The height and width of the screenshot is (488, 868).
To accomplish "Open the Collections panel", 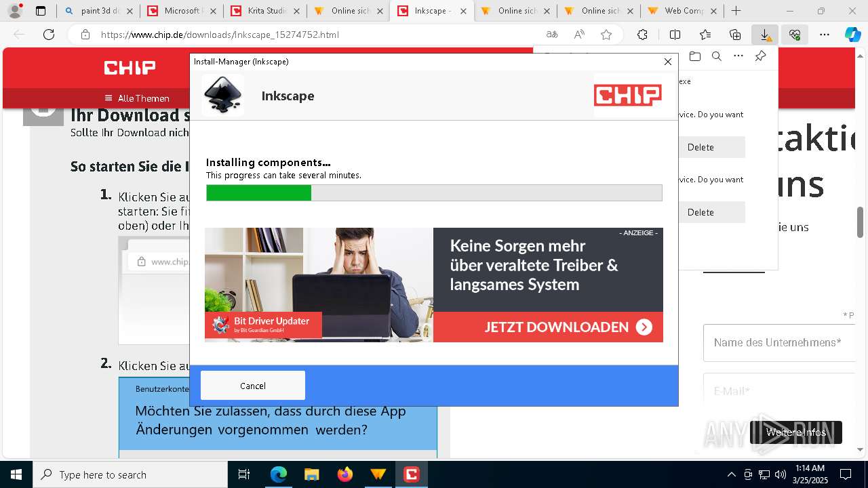I will (735, 35).
